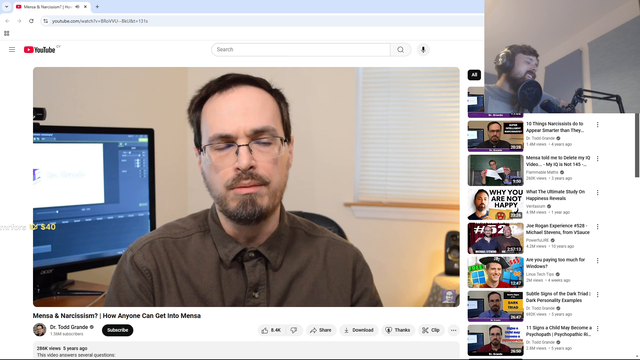Reload the YouTube page

coord(31,21)
